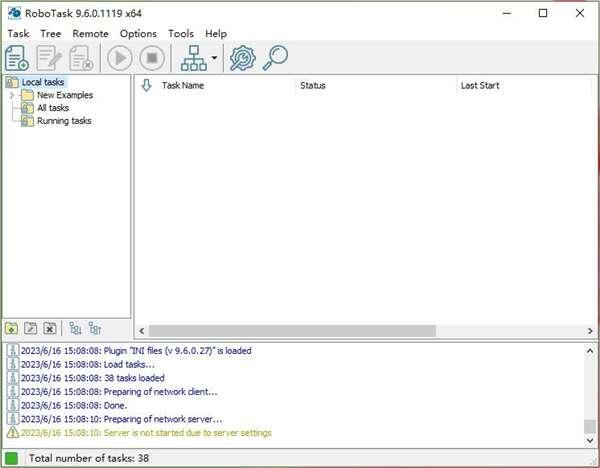Open the dropdown arrow beside network icon

click(215, 58)
